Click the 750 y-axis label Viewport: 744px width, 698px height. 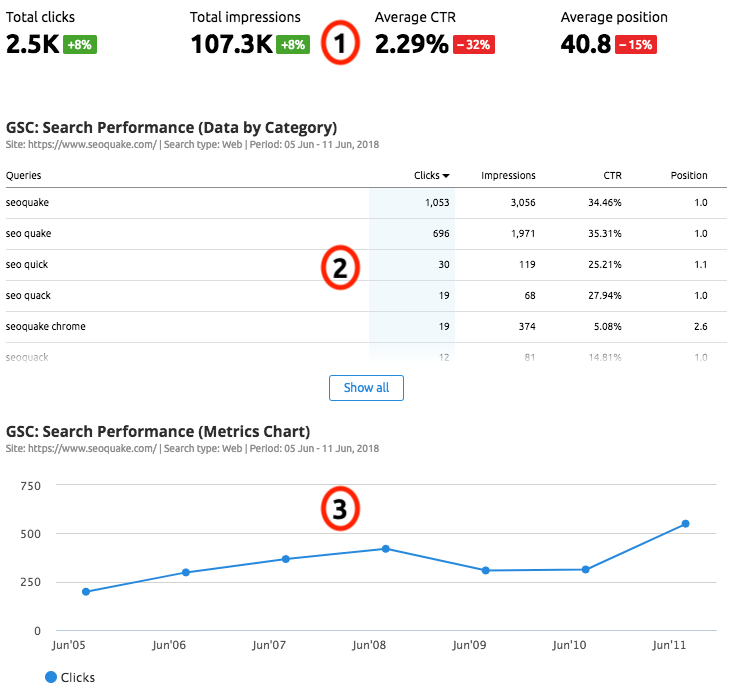[30, 486]
